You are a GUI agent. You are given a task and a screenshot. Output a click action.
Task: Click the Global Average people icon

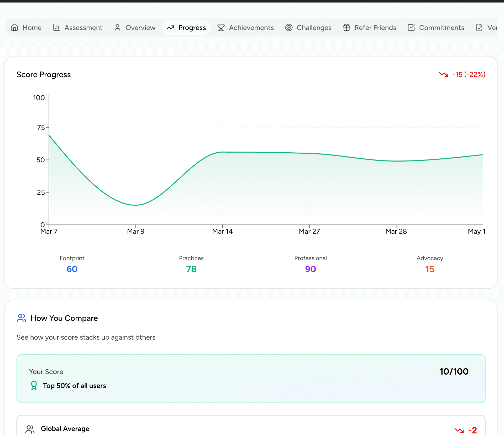[30, 429]
